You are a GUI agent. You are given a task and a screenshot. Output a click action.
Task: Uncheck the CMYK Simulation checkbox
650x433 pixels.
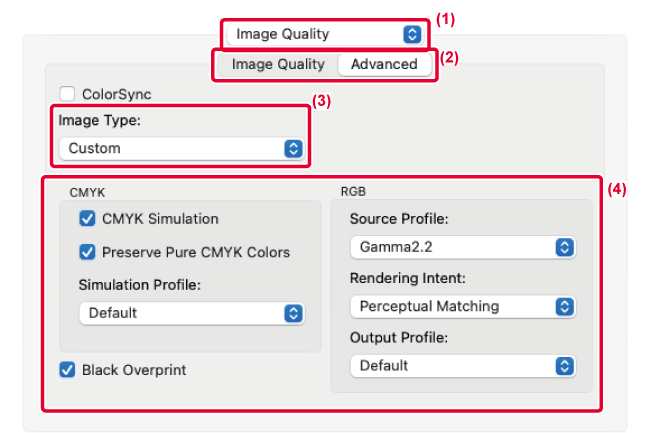pos(87,219)
